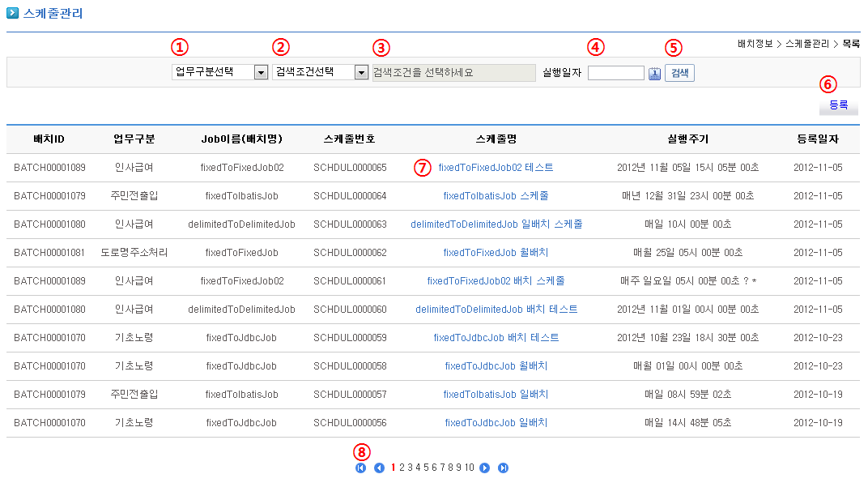Expand the 검색조건선택 dropdown
Image resolution: width=868 pixels, height=487 pixels.
(320, 72)
